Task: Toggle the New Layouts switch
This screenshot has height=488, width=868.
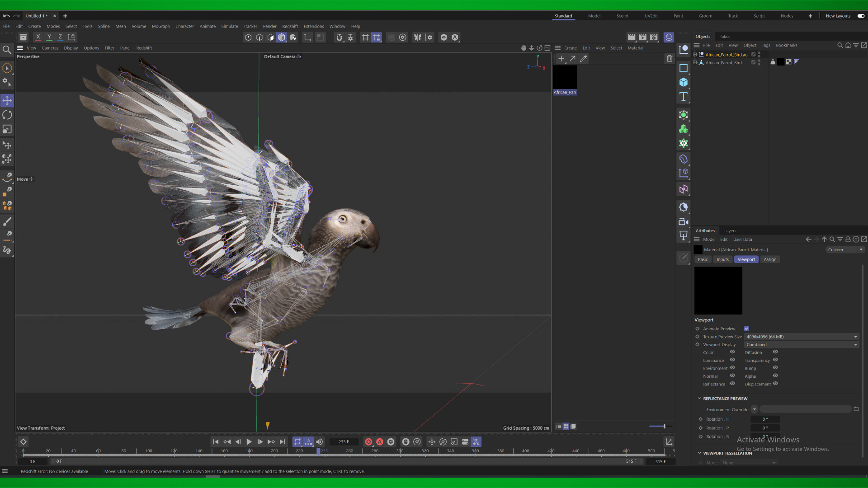Action: (x=861, y=16)
